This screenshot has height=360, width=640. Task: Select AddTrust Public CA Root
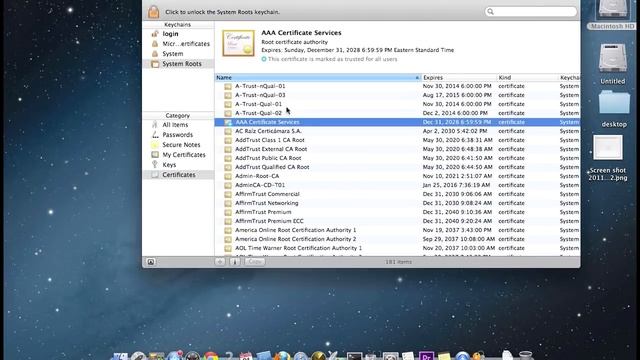(x=397, y=158)
